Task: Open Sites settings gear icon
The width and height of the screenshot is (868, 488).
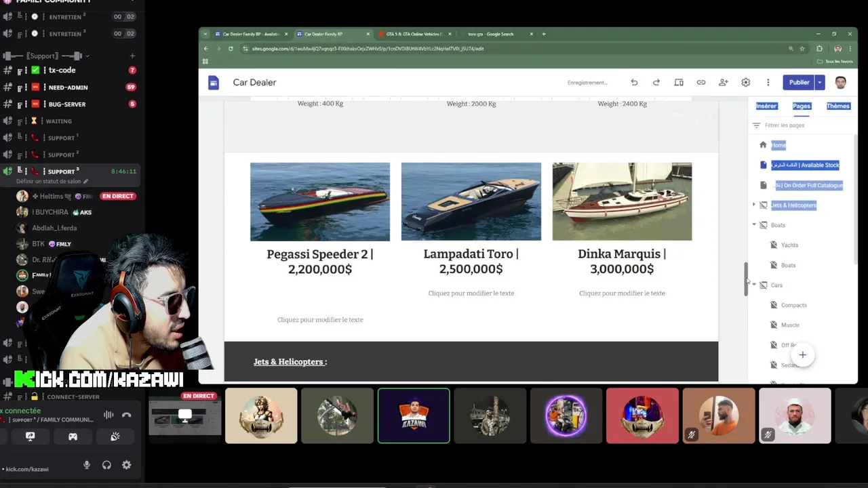Action: 746,83
